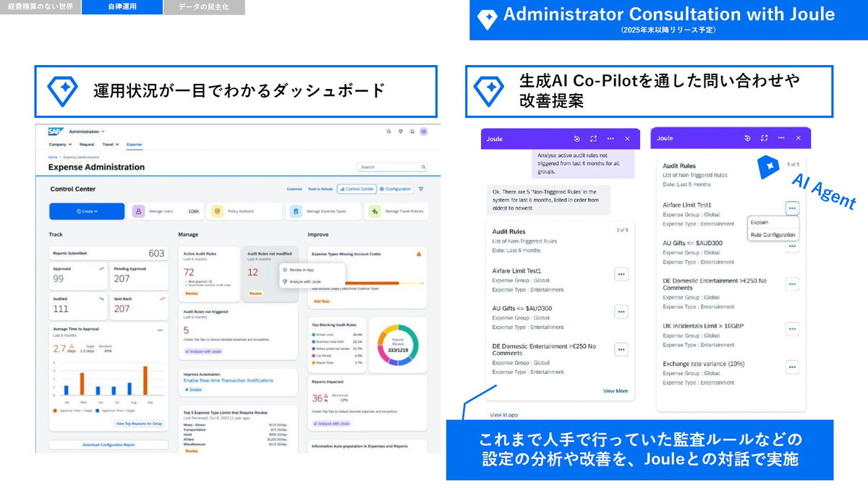Select Rule Configuration in rule options menu
This screenshot has width=868, height=488.
(773, 235)
